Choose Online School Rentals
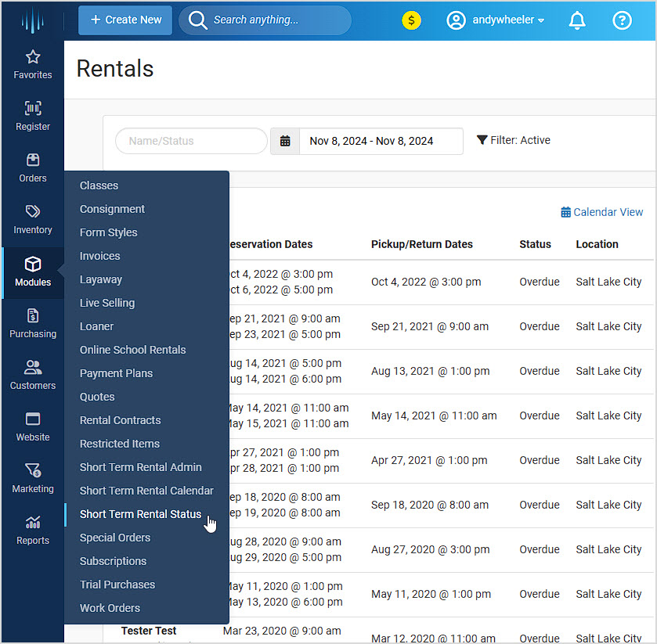The image size is (657, 644). [x=133, y=350]
